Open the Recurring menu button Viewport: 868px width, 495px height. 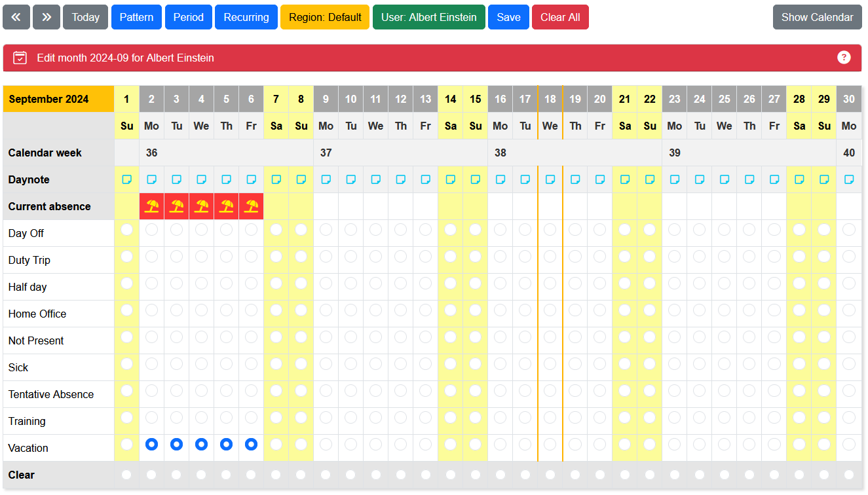click(246, 18)
